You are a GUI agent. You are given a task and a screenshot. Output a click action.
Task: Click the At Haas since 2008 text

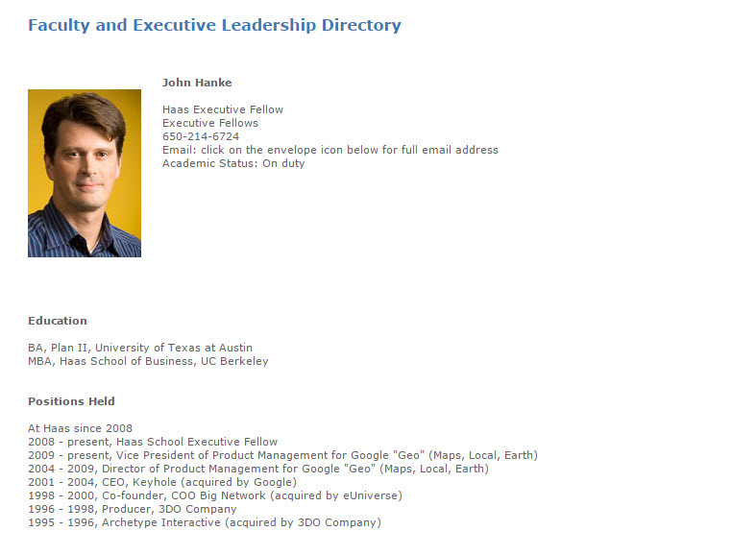(x=80, y=428)
